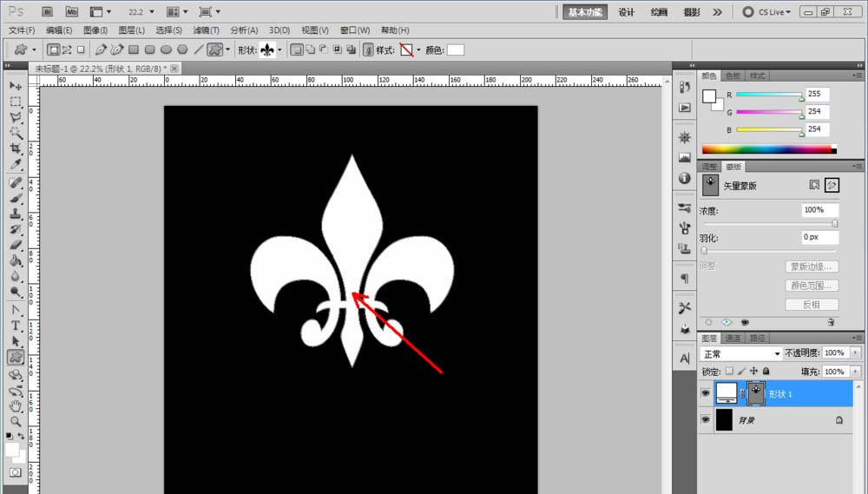The width and height of the screenshot is (868, 494).
Task: Launch Bridge with the Br button
Action: click(48, 11)
